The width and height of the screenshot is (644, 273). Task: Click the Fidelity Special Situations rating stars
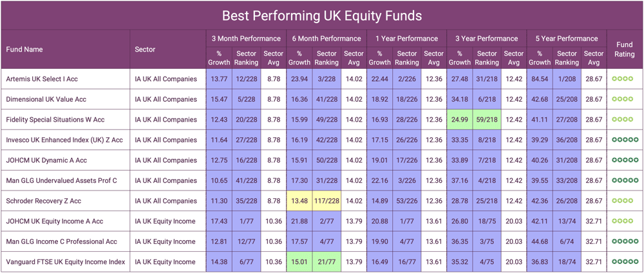pos(623,120)
